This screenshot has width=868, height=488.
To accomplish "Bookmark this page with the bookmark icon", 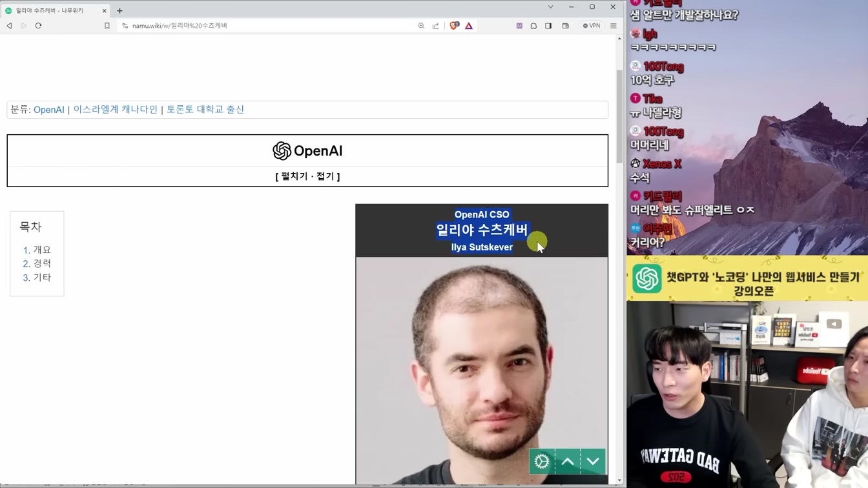I will coord(107,26).
